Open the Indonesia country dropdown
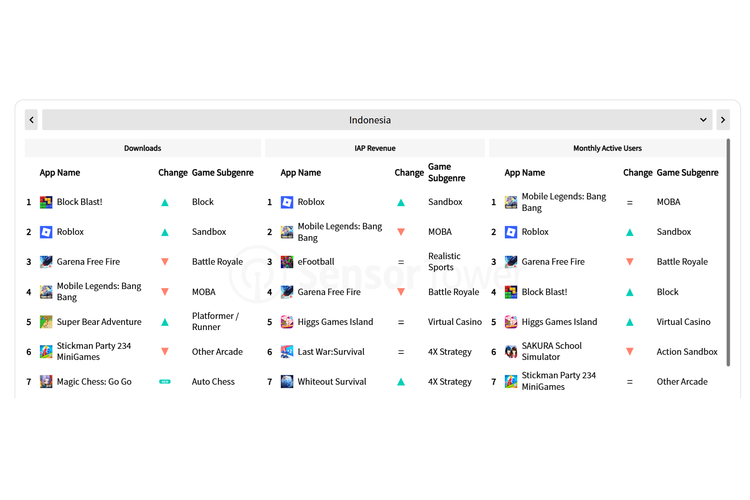 [x=377, y=120]
